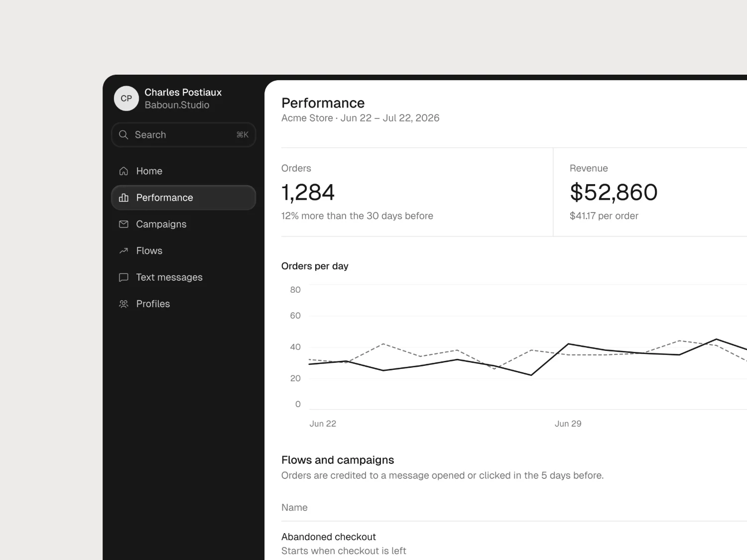747x560 pixels.
Task: Click the Flows trending arrow icon
Action: tap(124, 251)
